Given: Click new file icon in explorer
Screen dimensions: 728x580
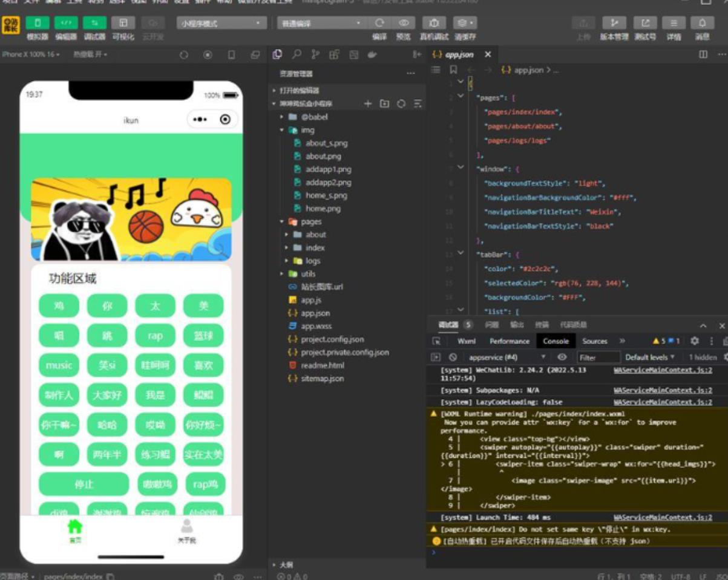Looking at the screenshot, I should [367, 104].
